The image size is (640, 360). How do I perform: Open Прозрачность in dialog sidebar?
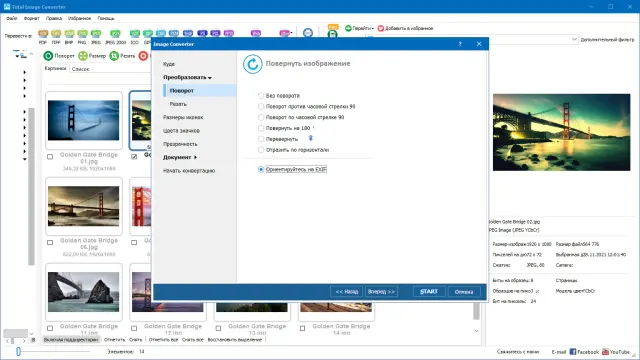click(180, 144)
